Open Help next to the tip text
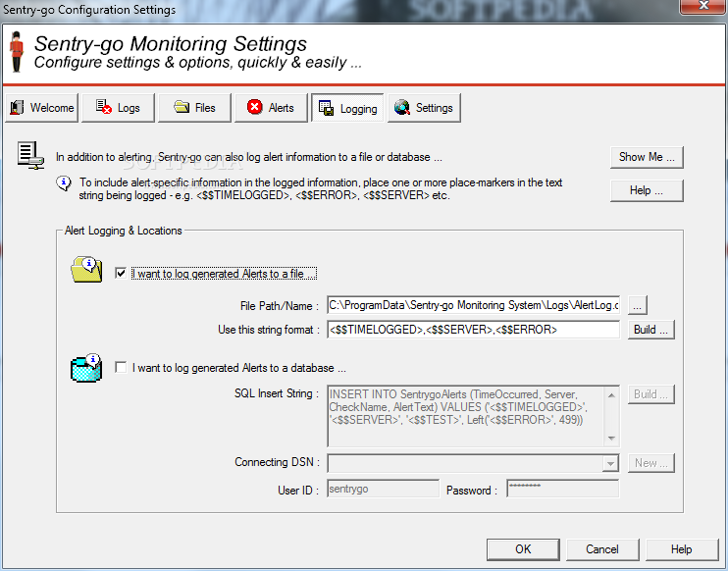Image resolution: width=728 pixels, height=571 pixels. pos(647,190)
